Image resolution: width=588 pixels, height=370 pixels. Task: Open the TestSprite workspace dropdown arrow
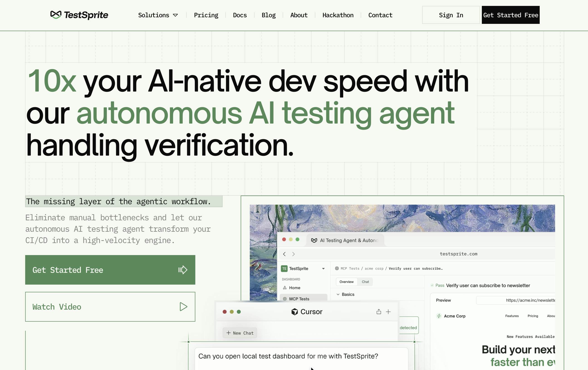coord(323,268)
